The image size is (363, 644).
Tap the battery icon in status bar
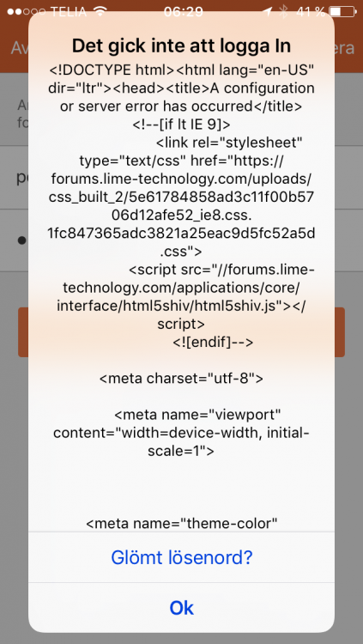click(x=343, y=11)
